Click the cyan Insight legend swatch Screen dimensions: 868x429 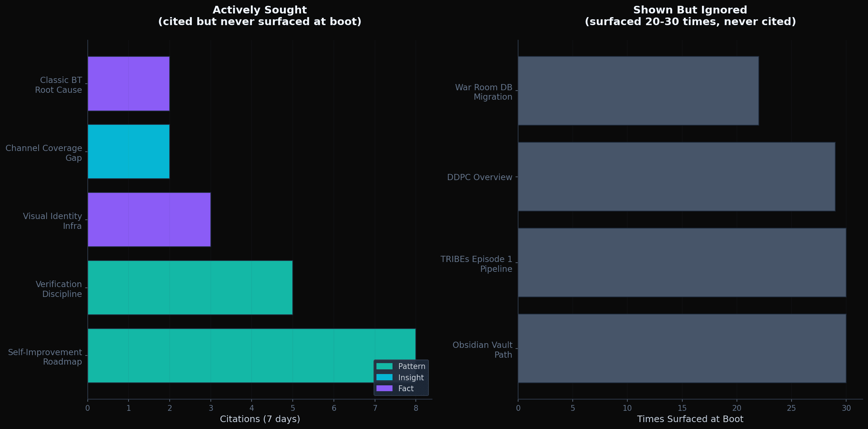tap(384, 377)
